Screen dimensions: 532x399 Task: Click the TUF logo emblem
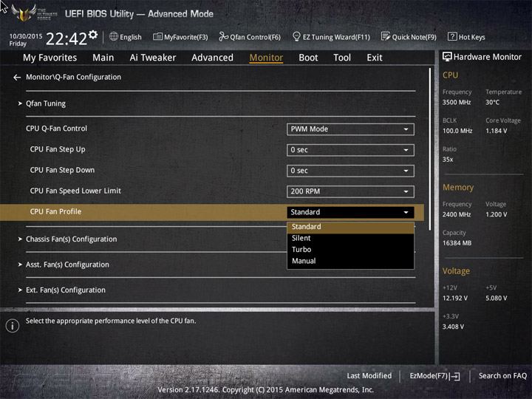24,13
